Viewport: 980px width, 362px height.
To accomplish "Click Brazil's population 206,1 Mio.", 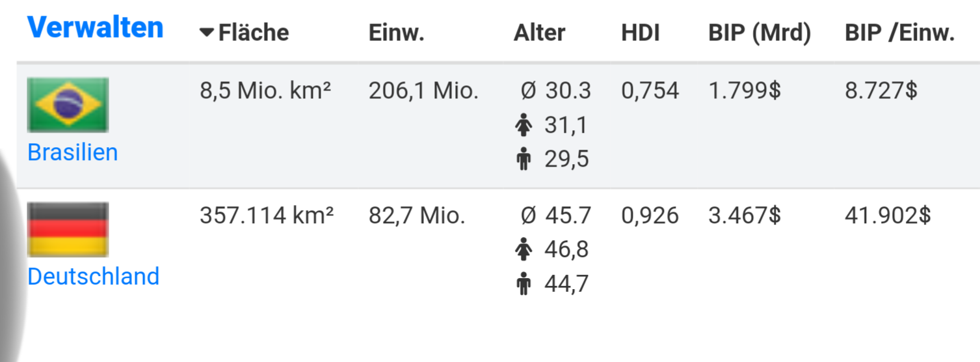I will click(x=423, y=91).
